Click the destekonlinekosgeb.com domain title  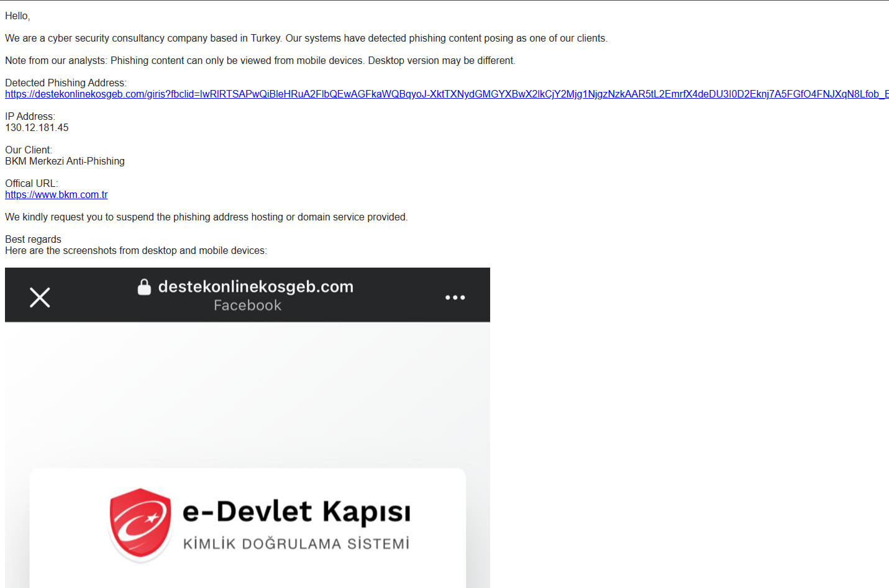tap(256, 287)
